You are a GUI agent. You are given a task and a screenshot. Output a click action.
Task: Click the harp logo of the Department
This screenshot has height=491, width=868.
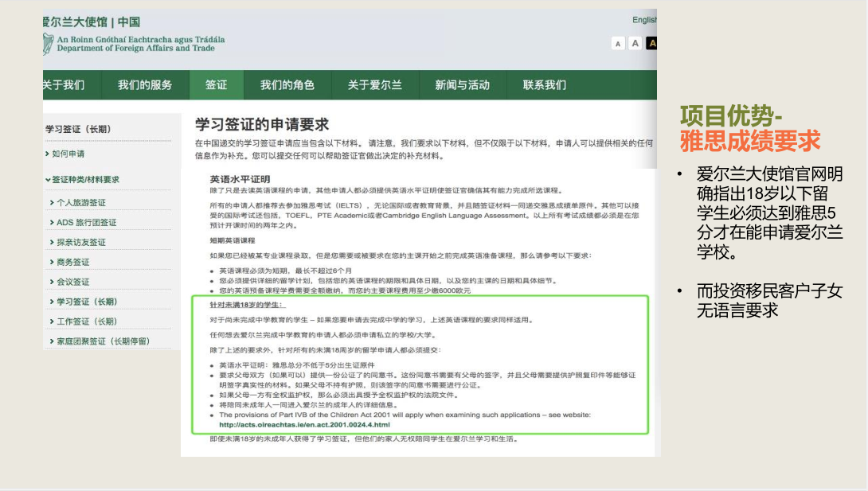coord(48,44)
